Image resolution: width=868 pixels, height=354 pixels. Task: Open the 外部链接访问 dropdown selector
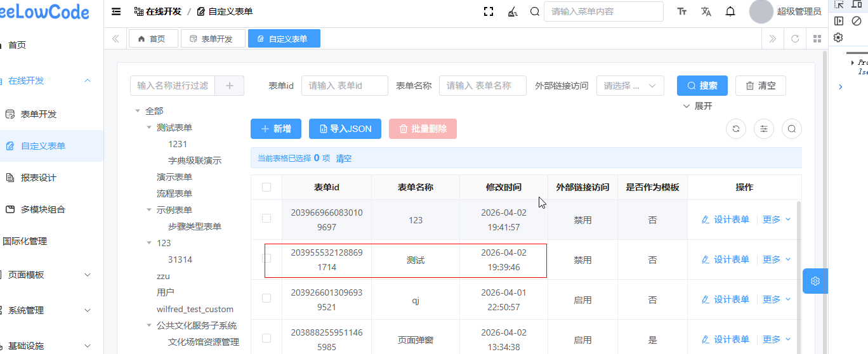point(629,86)
